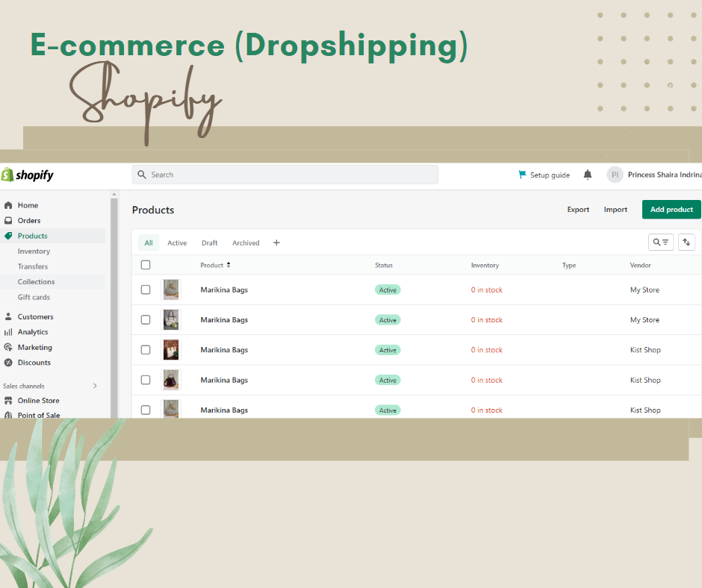Expand the Sales channels chevron

pyautogui.click(x=95, y=386)
